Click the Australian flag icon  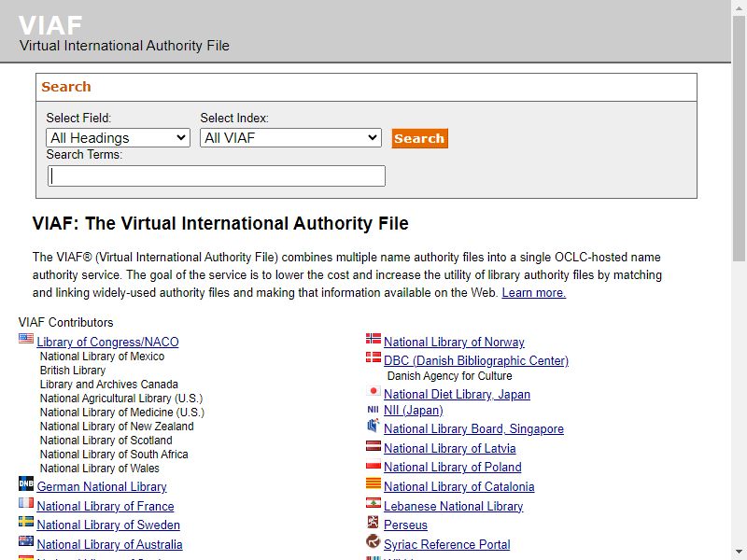[26, 541]
